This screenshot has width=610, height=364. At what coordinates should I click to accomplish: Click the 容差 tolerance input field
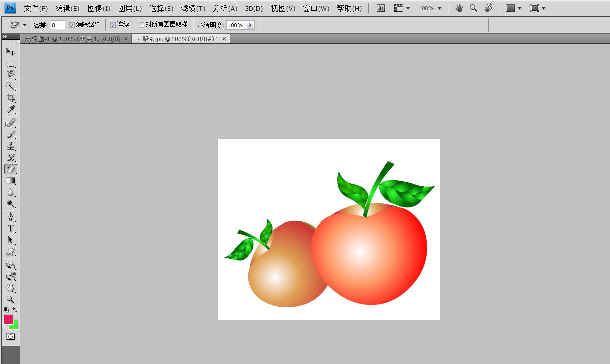57,25
